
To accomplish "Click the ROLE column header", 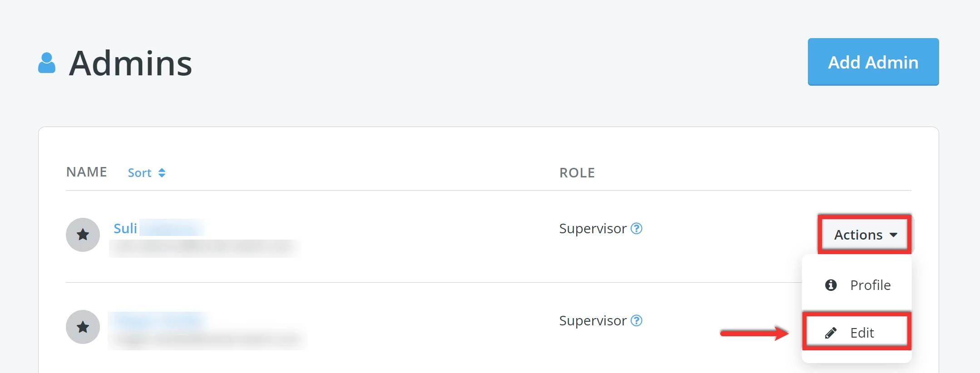I will click(577, 173).
